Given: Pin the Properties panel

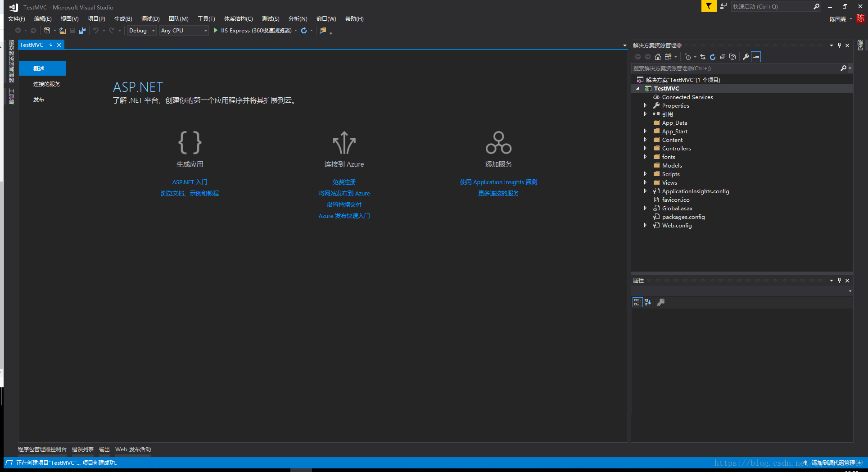Looking at the screenshot, I should click(839, 281).
